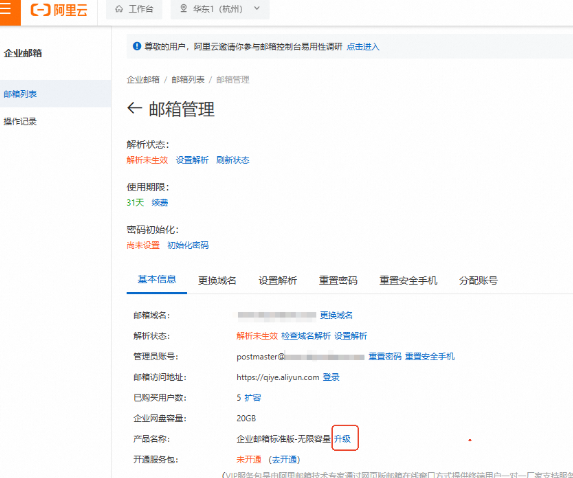This screenshot has height=478, width=573.
Task: Click the 企业邮箱 sidebar title
Action: pyautogui.click(x=23, y=53)
